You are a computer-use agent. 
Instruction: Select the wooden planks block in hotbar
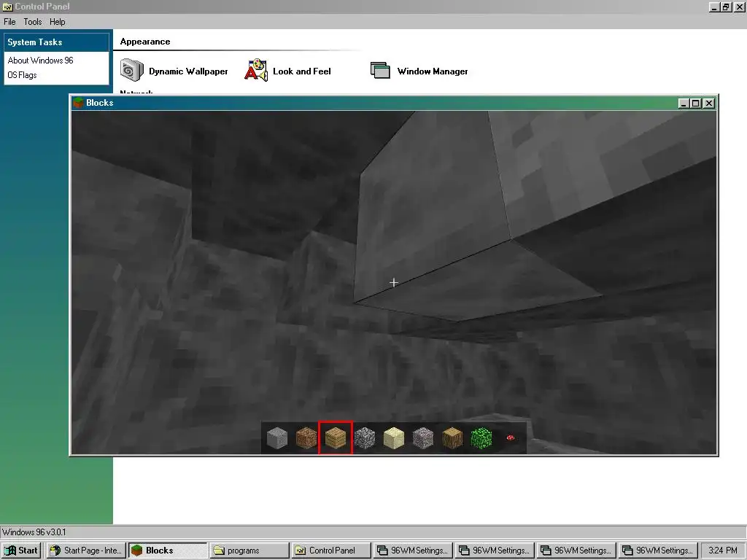[x=336, y=438]
